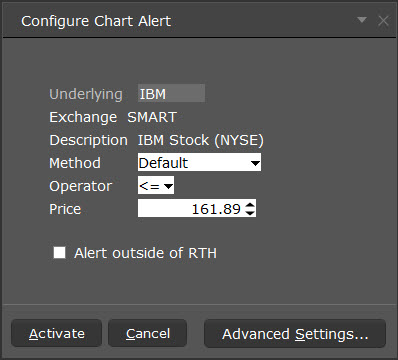Decrease Price with the down stepper arrow
Viewport: 398px width, 360px height.
pyautogui.click(x=250, y=213)
